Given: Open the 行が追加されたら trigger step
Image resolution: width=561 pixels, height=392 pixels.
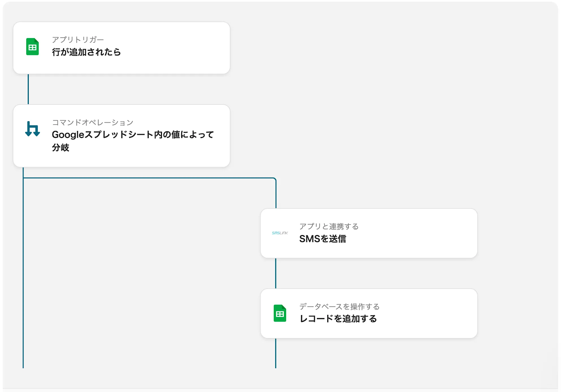Looking at the screenshot, I should [x=86, y=52].
